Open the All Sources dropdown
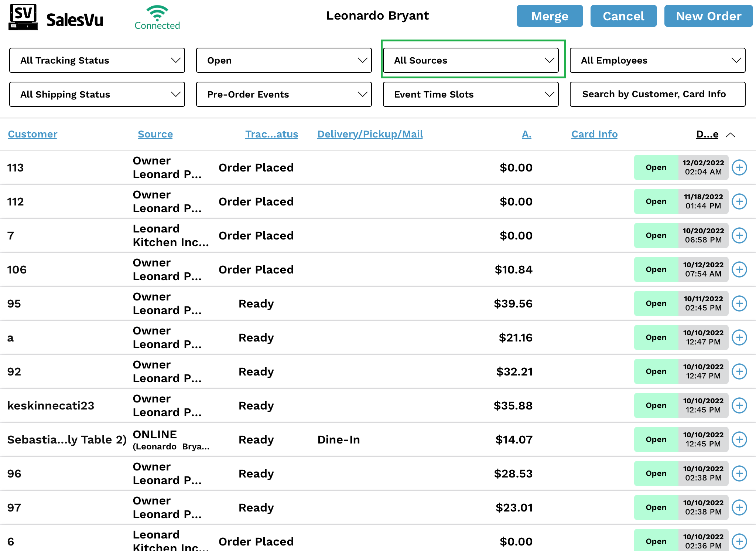The image size is (756, 554). point(471,60)
